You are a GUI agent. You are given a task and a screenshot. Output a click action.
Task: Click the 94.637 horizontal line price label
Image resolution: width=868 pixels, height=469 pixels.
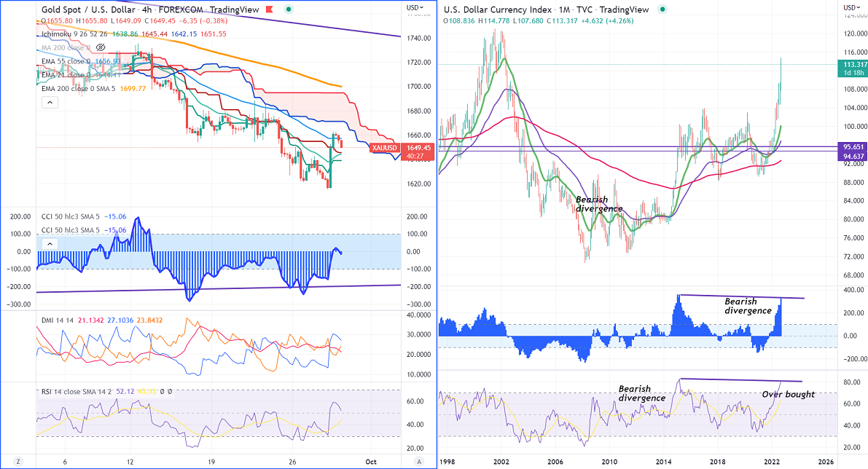tap(853, 157)
